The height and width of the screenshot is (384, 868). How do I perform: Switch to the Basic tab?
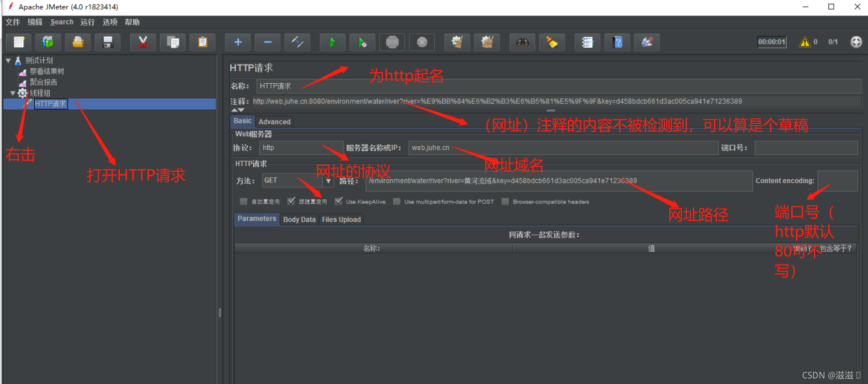coord(242,121)
